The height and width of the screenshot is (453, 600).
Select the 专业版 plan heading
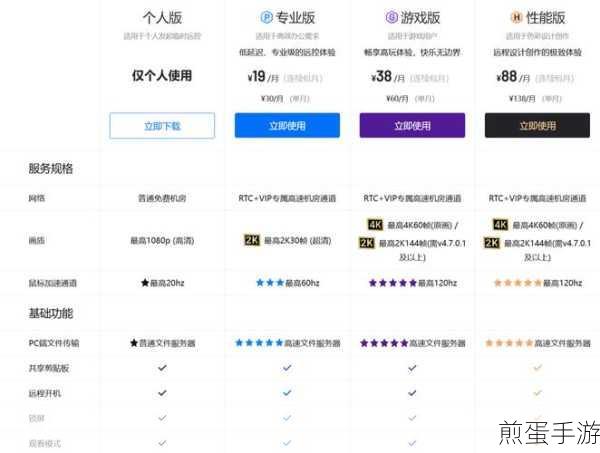[295, 18]
